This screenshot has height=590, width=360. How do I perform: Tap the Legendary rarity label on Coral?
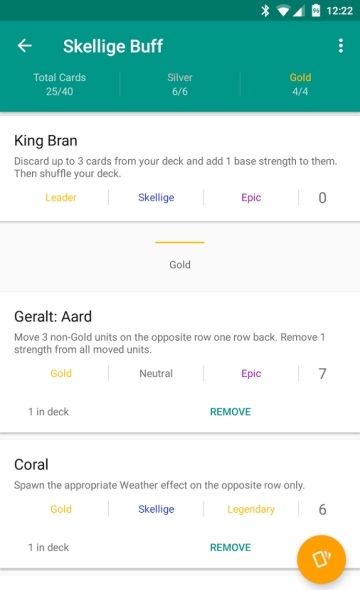pos(251,509)
